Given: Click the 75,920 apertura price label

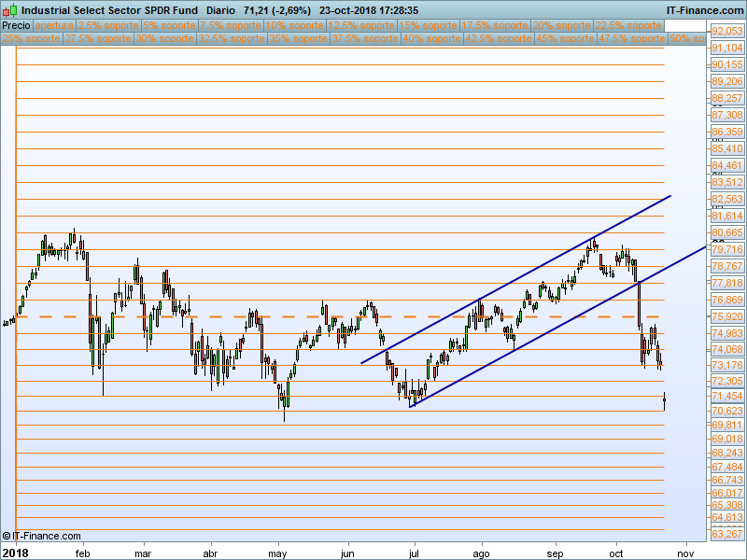Looking at the screenshot, I should click(x=727, y=316).
